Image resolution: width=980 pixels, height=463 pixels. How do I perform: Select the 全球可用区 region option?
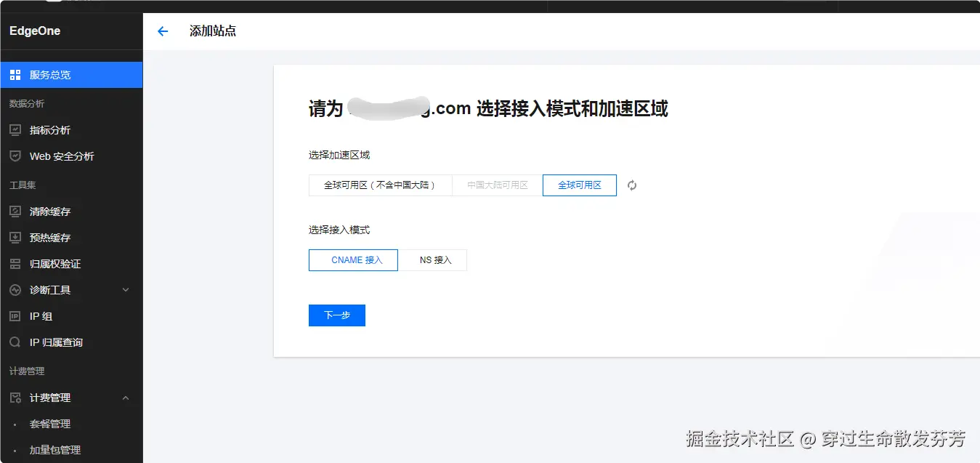pyautogui.click(x=579, y=185)
